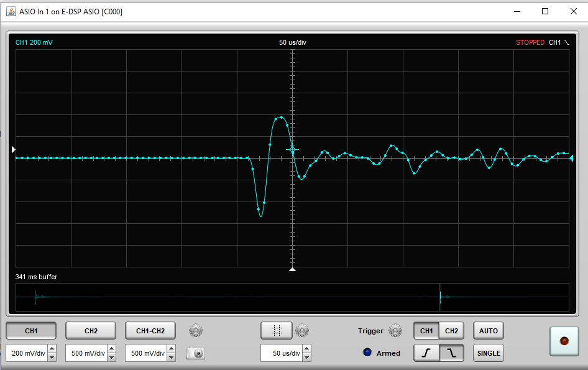Increase the 50 us/div timebase value
This screenshot has width=588, height=370.
[x=307, y=349]
